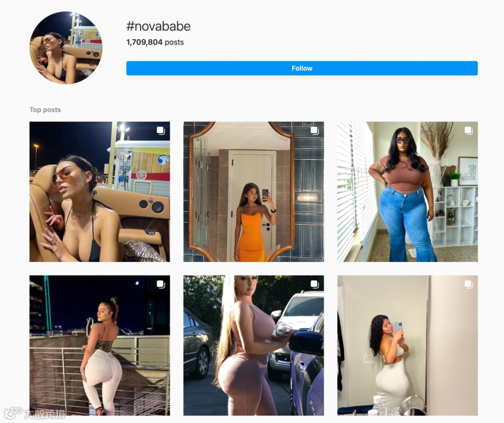
Task: Click the phone in the orange dress selfie
Action: click(x=265, y=194)
